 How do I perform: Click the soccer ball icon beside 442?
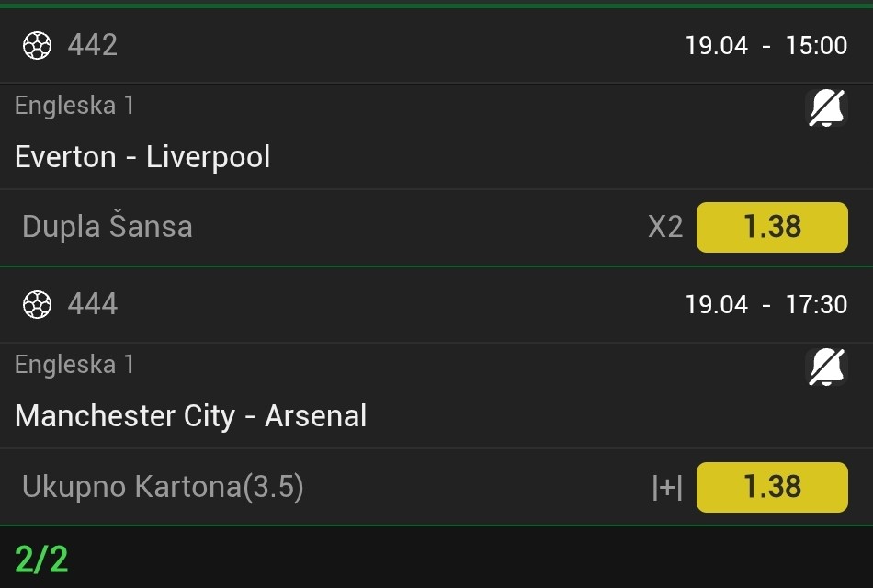[38, 45]
